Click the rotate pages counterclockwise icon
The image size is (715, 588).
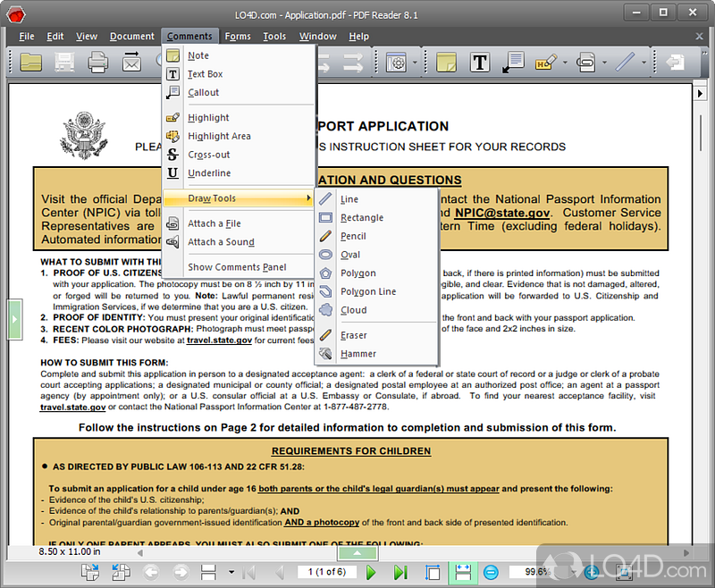click(121, 572)
